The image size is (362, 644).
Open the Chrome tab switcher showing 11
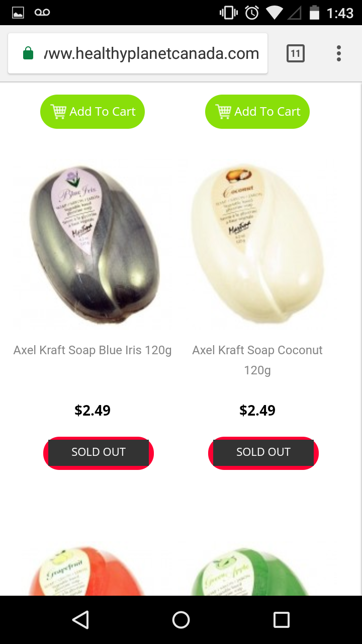(296, 53)
